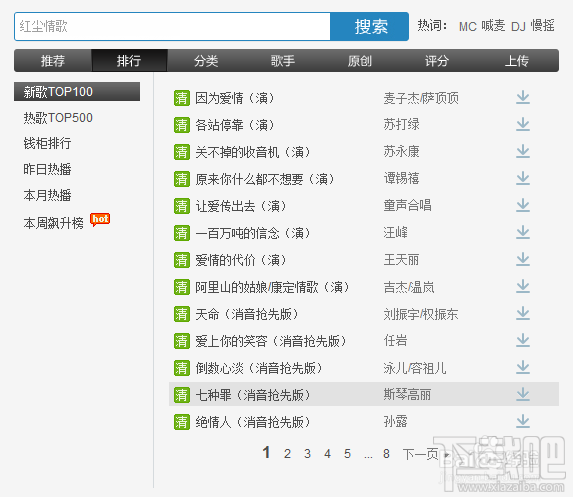Click artist name 孙露
This screenshot has width=573, height=497.
point(395,422)
